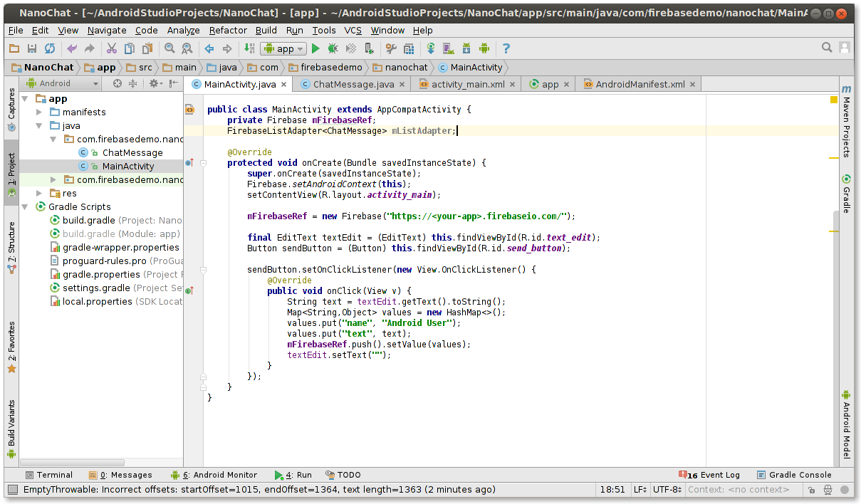861x504 pixels.
Task: Open the Refactor menu
Action: (x=228, y=30)
